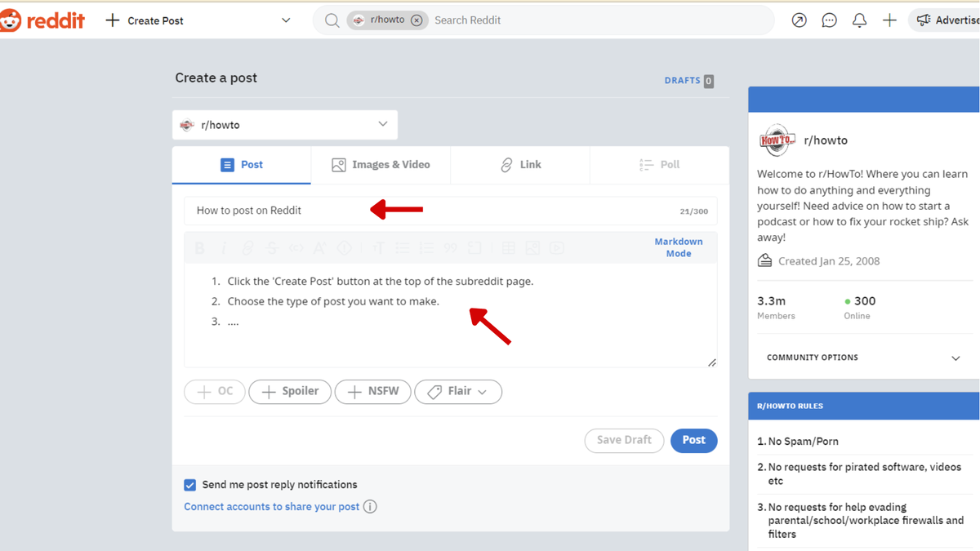
Task: Insert an inline code snippet
Action: click(296, 247)
